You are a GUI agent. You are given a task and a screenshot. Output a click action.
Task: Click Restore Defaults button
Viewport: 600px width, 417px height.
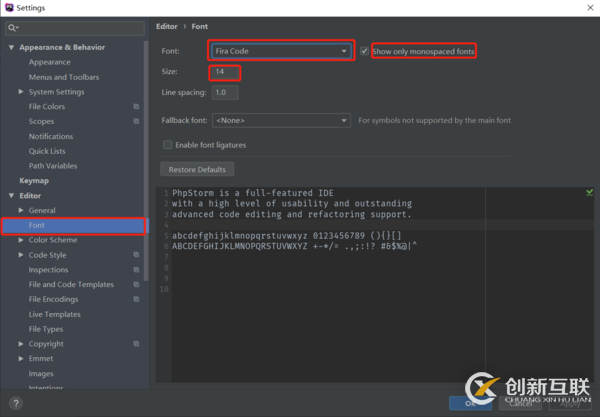coord(197,169)
